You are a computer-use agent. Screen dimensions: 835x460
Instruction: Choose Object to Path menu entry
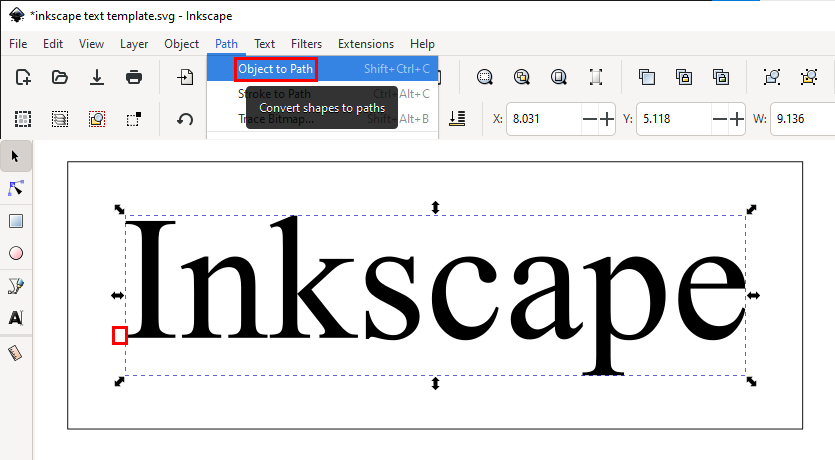click(322, 69)
